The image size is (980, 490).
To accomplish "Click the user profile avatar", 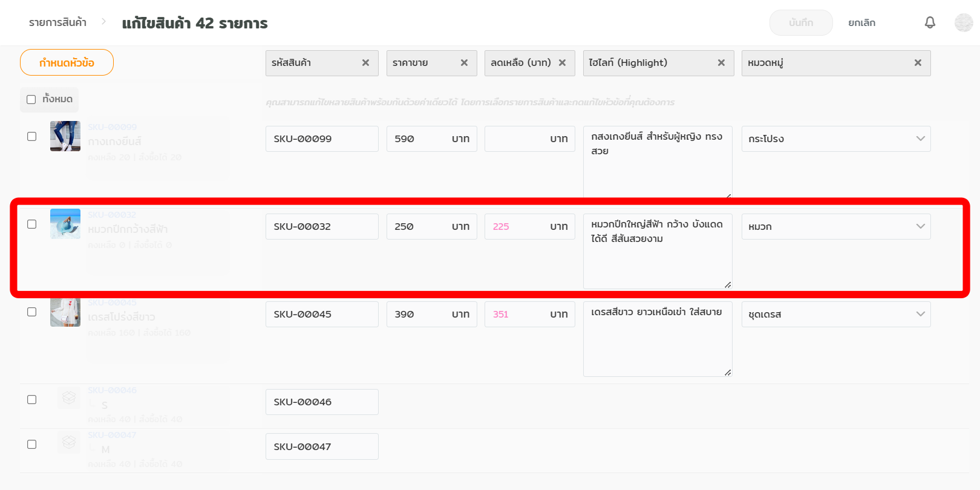I will 963,22.
